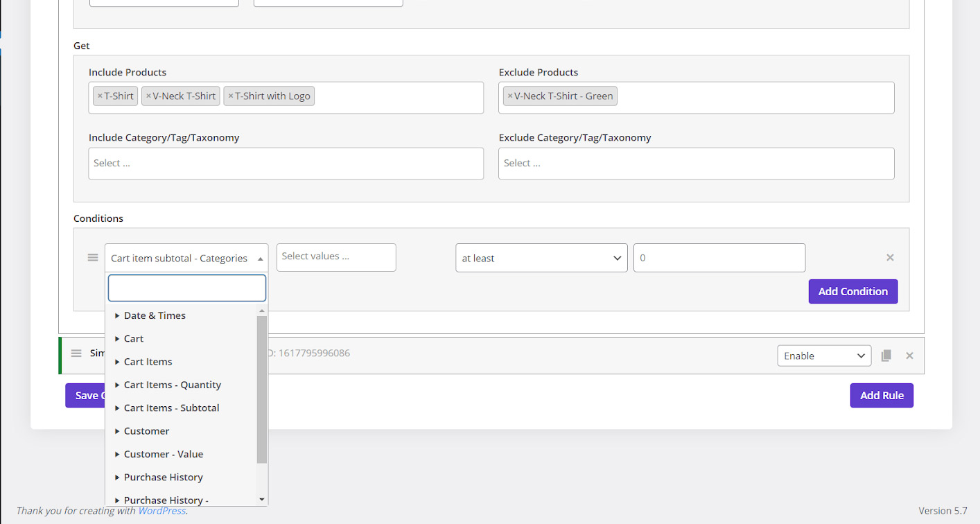Click the collapsed rule's drag handle
This screenshot has height=524, width=980.
tap(76, 353)
